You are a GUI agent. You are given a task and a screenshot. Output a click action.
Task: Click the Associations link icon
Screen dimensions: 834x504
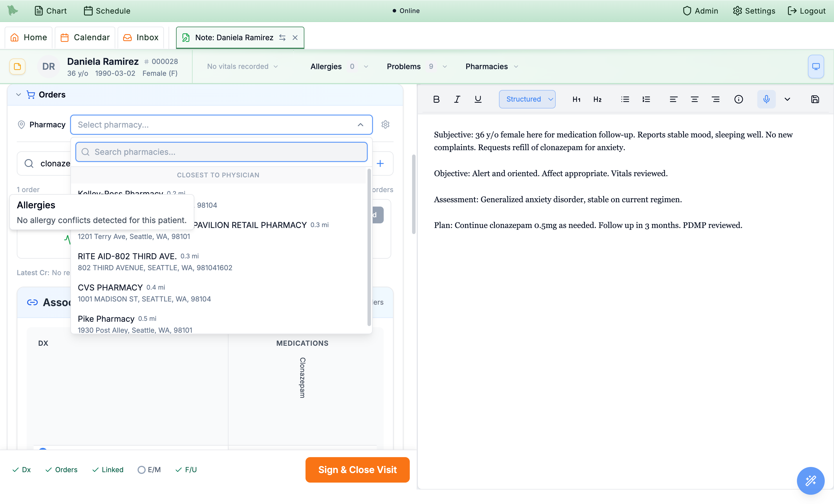click(x=32, y=302)
